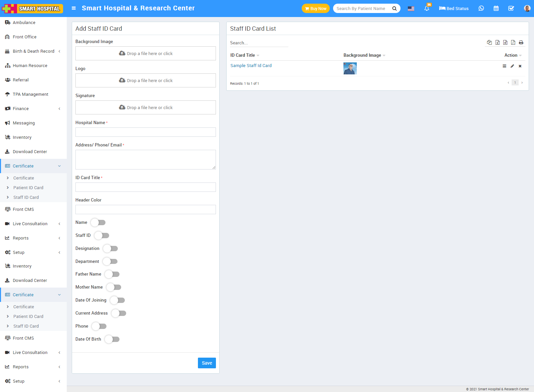Open the Sample Staff Id Card link
The width and height of the screenshot is (534, 392).
pyautogui.click(x=251, y=66)
